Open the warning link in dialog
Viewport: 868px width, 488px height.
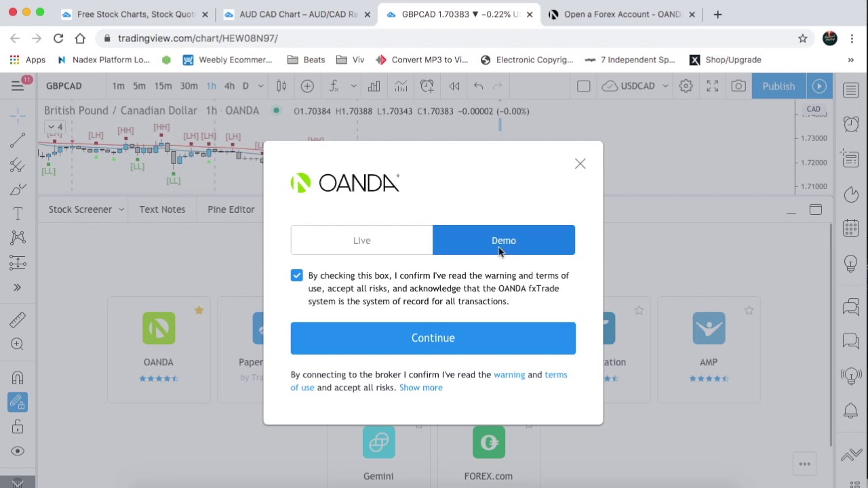pyautogui.click(x=509, y=374)
